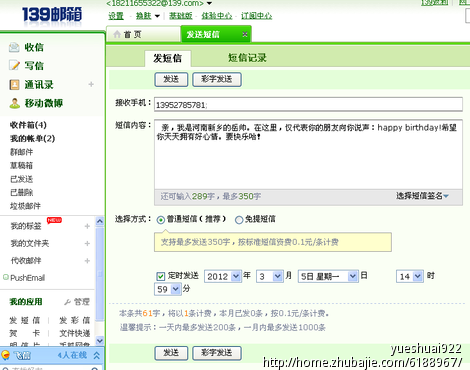The width and height of the screenshot is (470, 370).
Task: Open the 已发送 sent folder
Action: (x=22, y=179)
